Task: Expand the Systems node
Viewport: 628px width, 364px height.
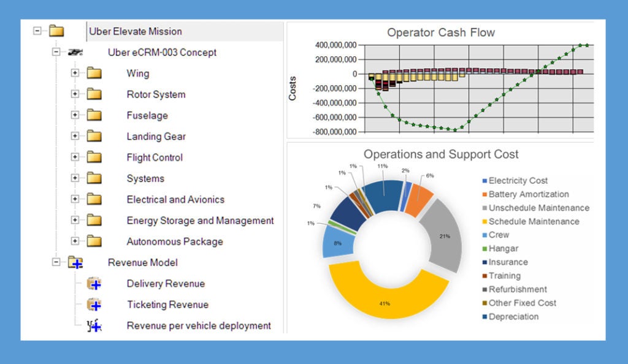Action: point(75,178)
